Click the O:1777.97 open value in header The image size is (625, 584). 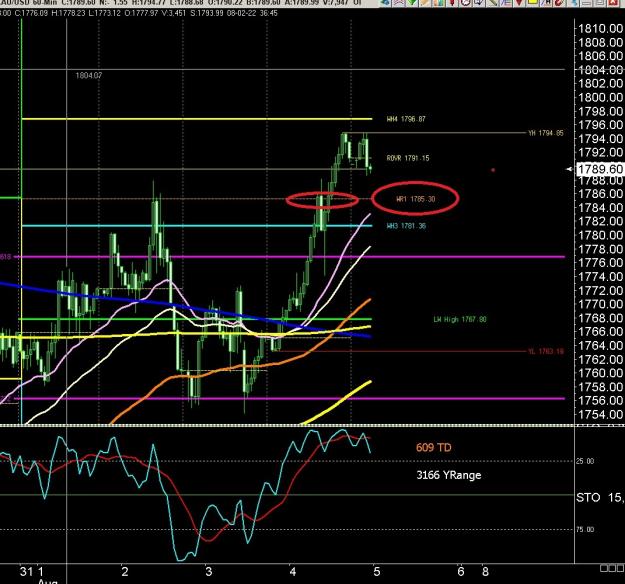[142, 13]
